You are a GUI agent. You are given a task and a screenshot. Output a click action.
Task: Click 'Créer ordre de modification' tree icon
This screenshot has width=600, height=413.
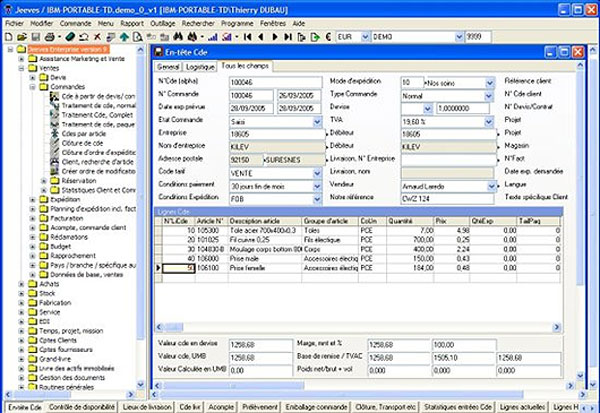54,169
